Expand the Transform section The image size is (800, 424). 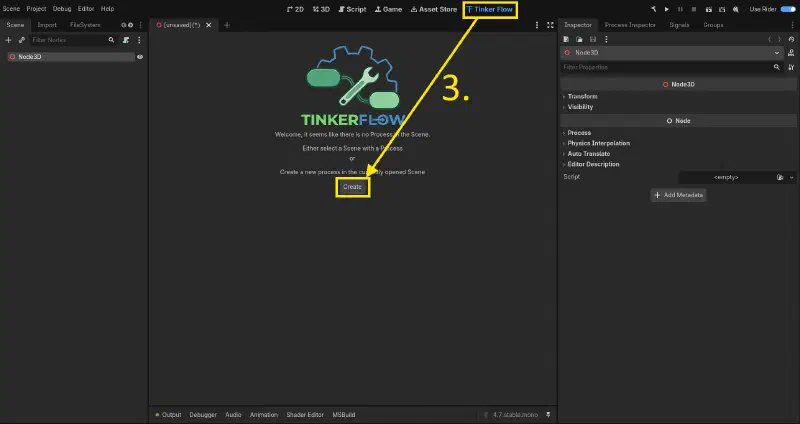(580, 96)
